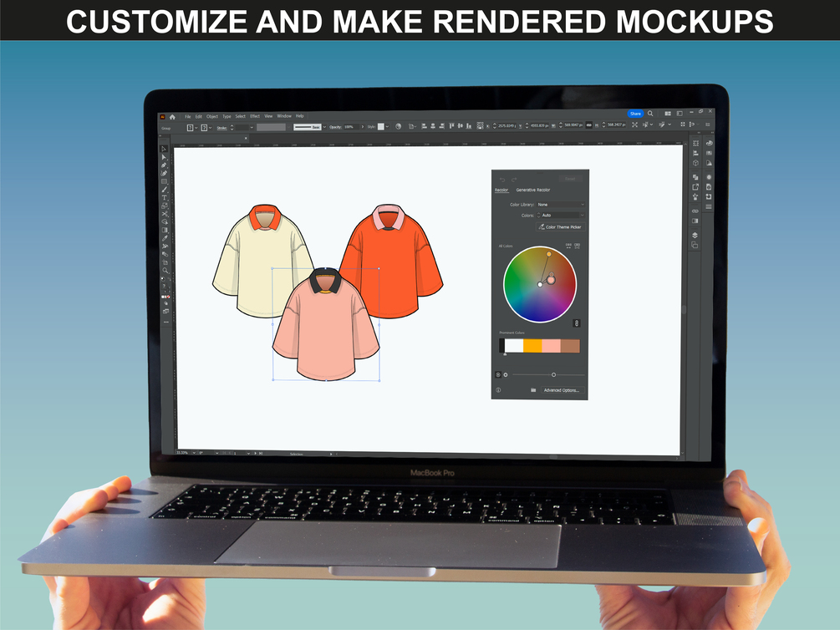Open the Search magnifier in title bar
Viewport: 840px width, 630px height.
point(649,114)
